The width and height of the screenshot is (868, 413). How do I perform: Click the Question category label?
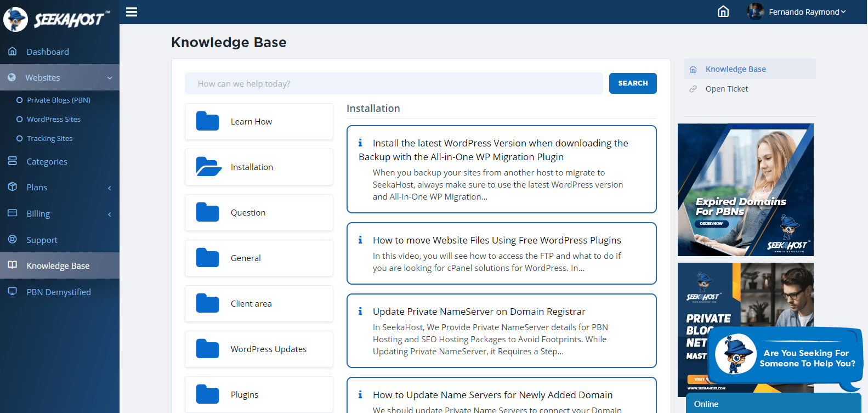(248, 213)
